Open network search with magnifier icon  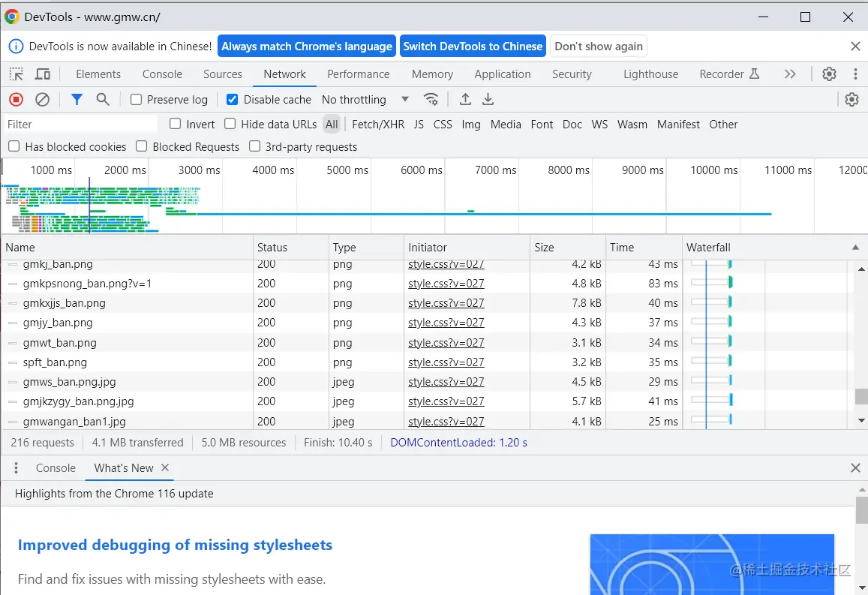pos(103,99)
